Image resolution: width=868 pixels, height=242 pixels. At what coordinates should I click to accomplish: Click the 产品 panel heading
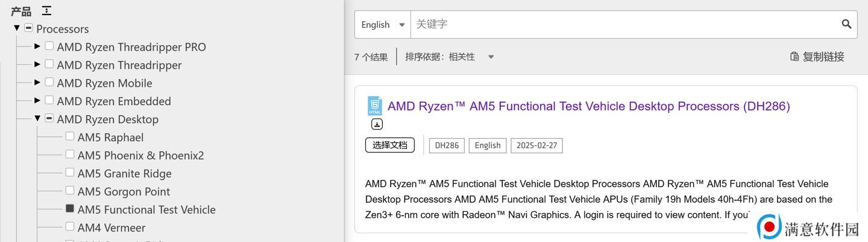21,11
